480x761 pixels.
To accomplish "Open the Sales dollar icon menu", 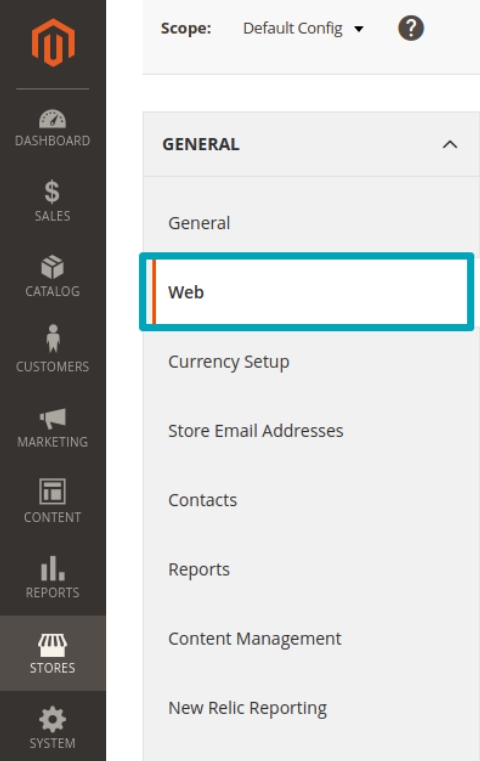I will pos(52,192).
